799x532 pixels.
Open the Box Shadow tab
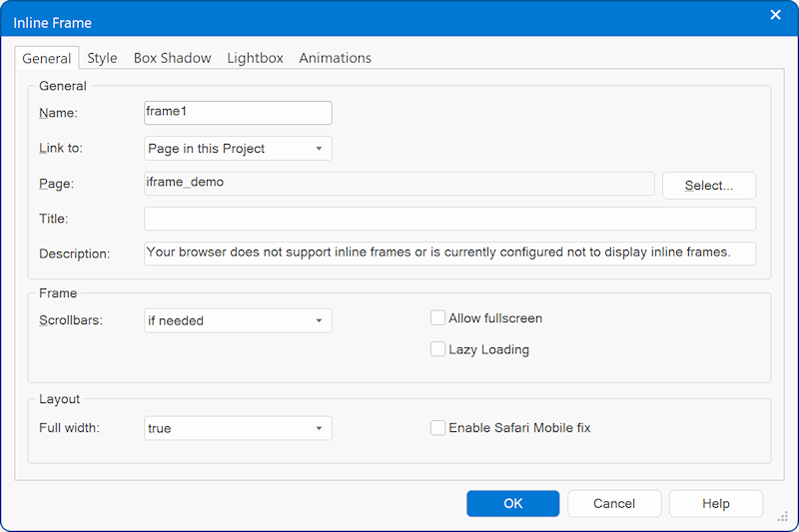[x=172, y=58]
